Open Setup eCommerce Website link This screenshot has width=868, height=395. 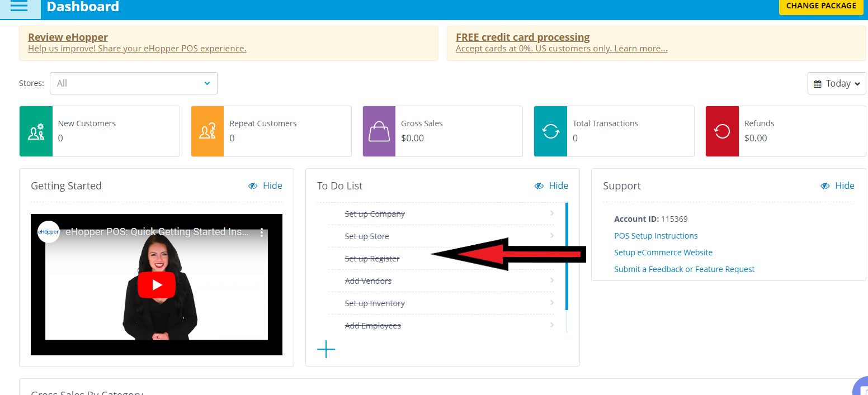coord(663,253)
